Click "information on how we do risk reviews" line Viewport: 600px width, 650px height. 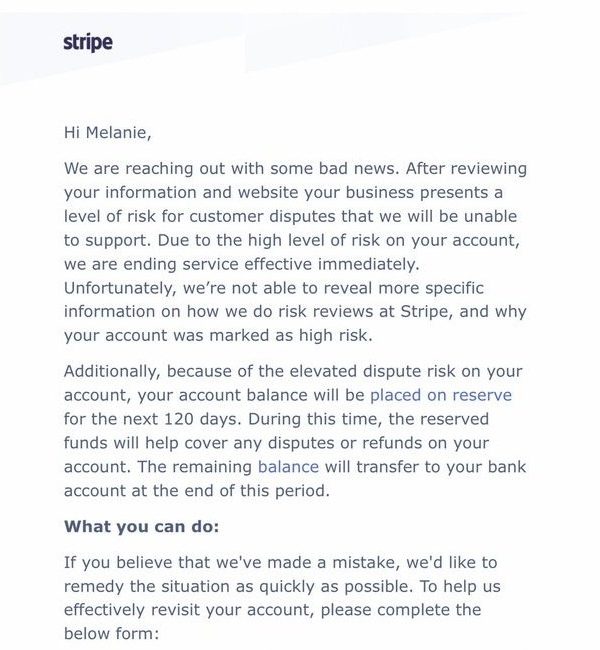290,311
